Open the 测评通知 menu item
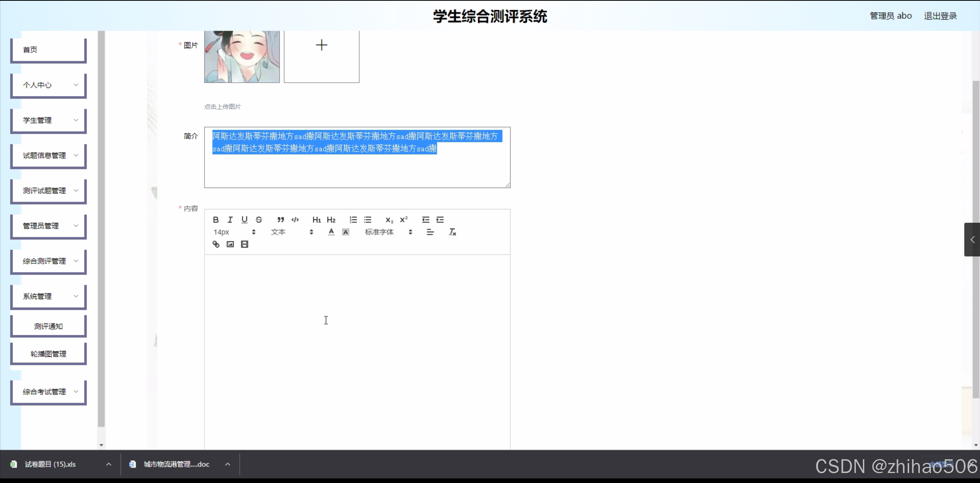Viewport: 980px width, 483px height. point(49,326)
